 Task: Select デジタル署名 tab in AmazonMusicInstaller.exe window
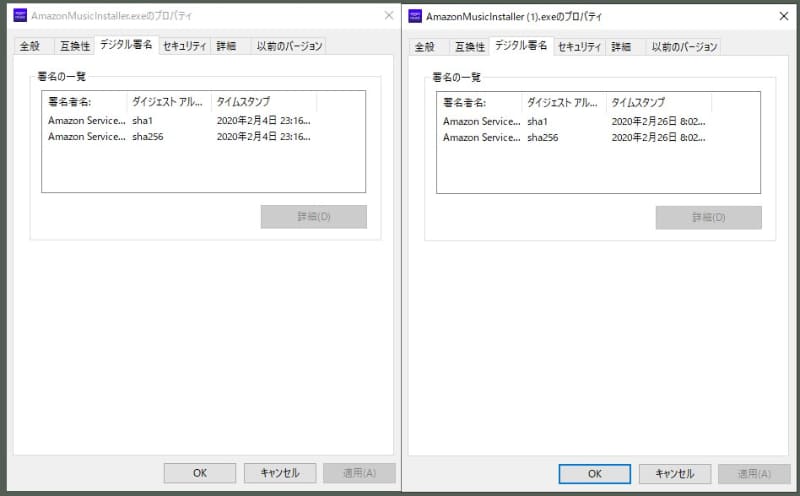click(x=126, y=44)
